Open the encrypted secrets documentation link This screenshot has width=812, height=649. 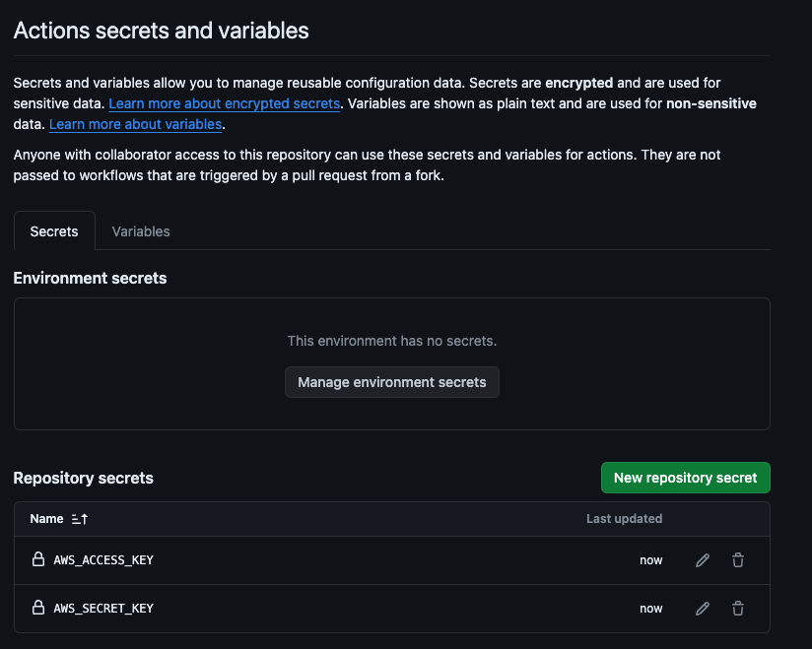click(224, 102)
